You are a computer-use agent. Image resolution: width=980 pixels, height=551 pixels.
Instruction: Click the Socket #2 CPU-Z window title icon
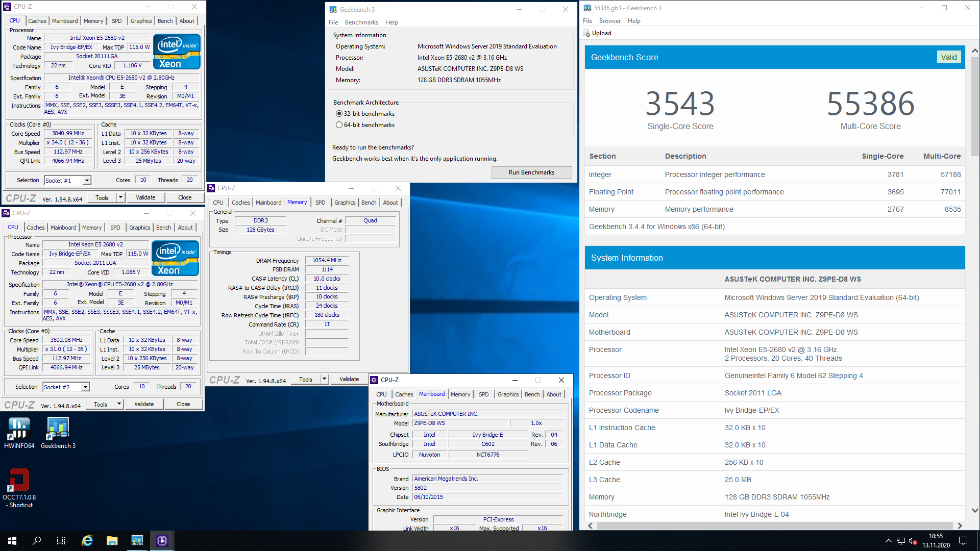pyautogui.click(x=6, y=213)
